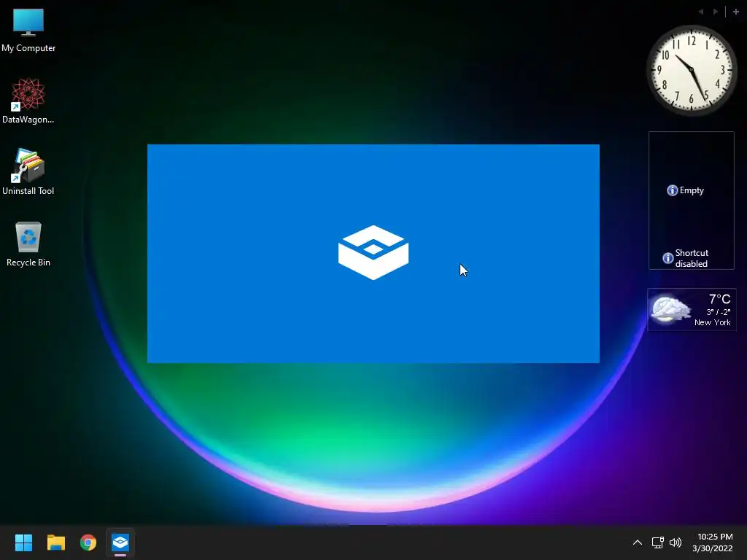Select the Uninstall Tool shortcut icon
Screen dimensions: 747x560
28,172
